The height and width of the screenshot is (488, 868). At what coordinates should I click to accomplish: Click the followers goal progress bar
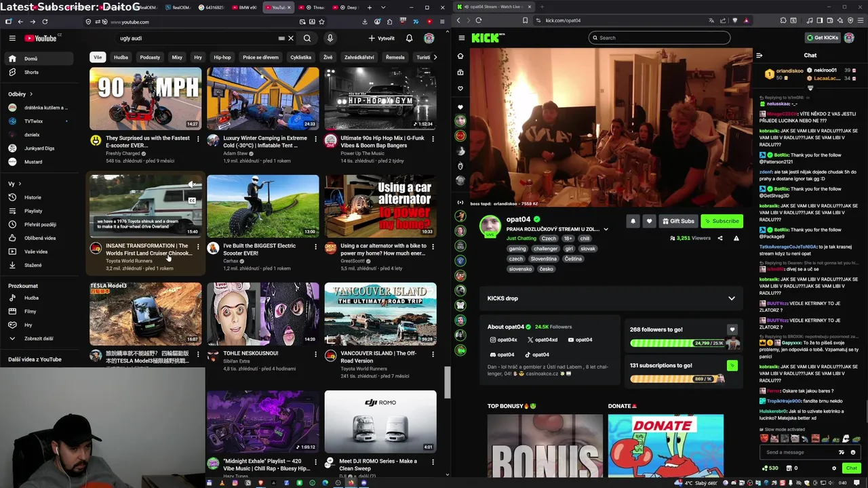[678, 343]
